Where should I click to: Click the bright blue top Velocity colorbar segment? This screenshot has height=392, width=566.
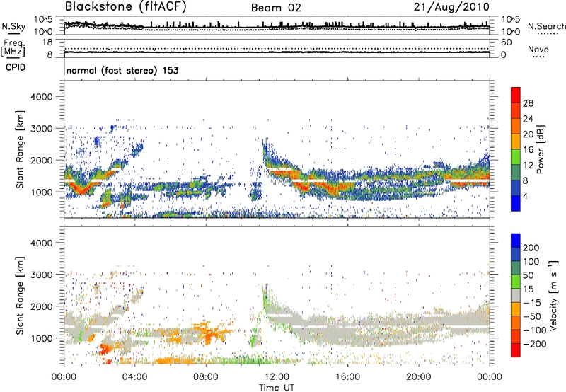[x=516, y=241]
